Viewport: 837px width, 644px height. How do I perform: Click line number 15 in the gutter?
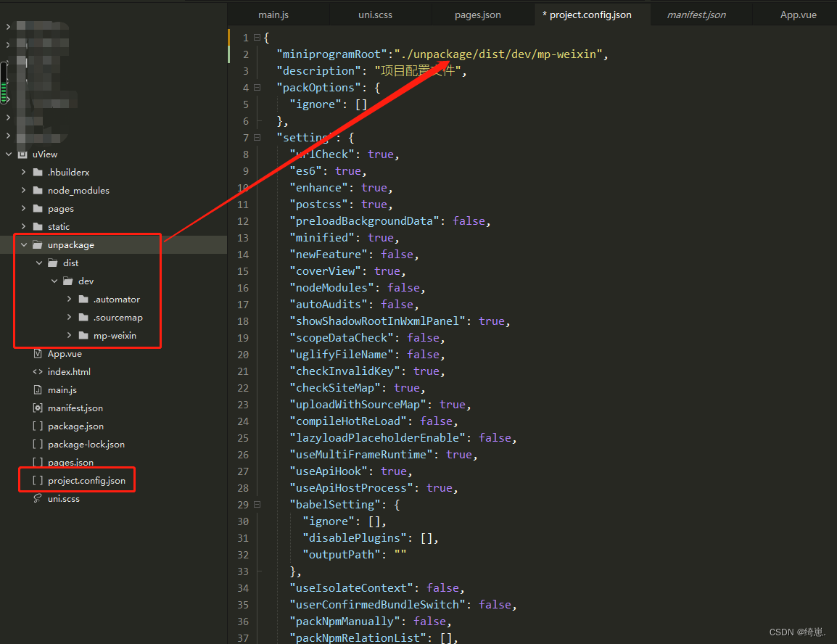pyautogui.click(x=243, y=271)
